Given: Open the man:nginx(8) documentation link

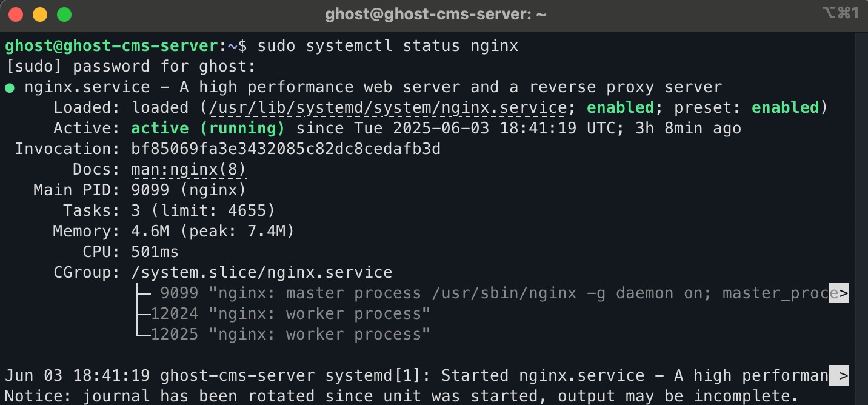Looking at the screenshot, I should (x=188, y=169).
